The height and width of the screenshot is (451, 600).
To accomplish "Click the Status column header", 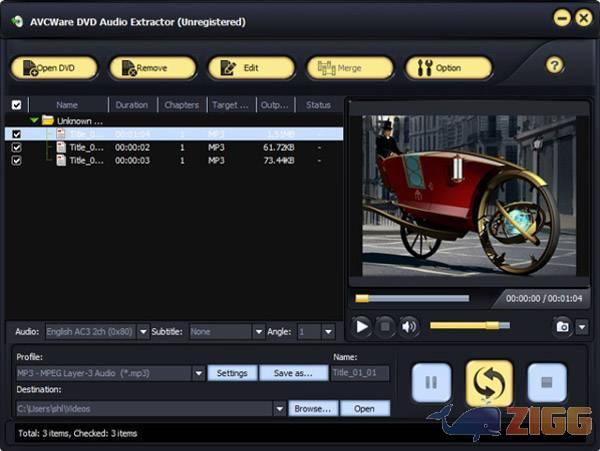I will [x=318, y=105].
